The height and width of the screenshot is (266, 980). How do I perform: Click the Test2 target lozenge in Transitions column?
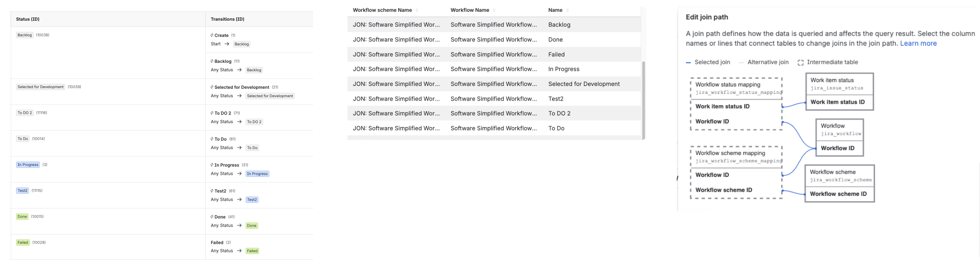point(252,199)
